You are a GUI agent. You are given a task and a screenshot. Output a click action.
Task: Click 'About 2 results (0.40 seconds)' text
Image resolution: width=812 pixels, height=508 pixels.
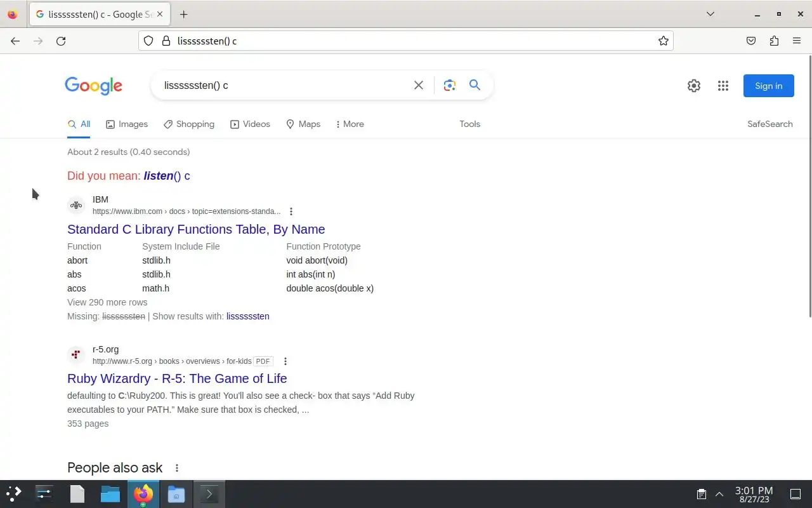[x=129, y=152]
